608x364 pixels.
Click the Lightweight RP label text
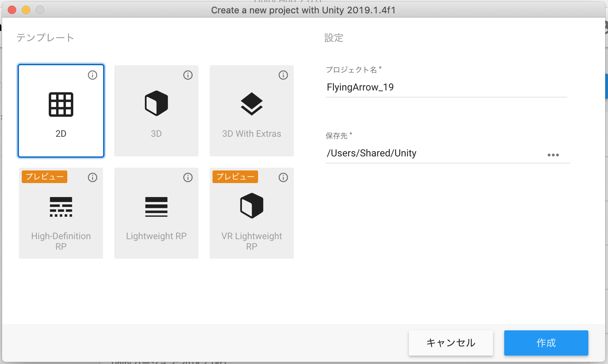click(x=156, y=236)
